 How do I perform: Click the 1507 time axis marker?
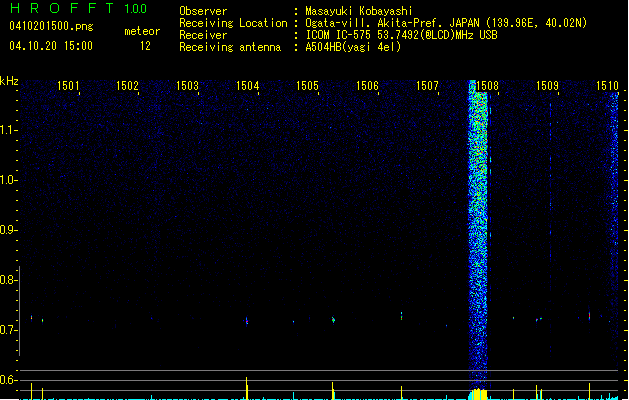point(427,86)
